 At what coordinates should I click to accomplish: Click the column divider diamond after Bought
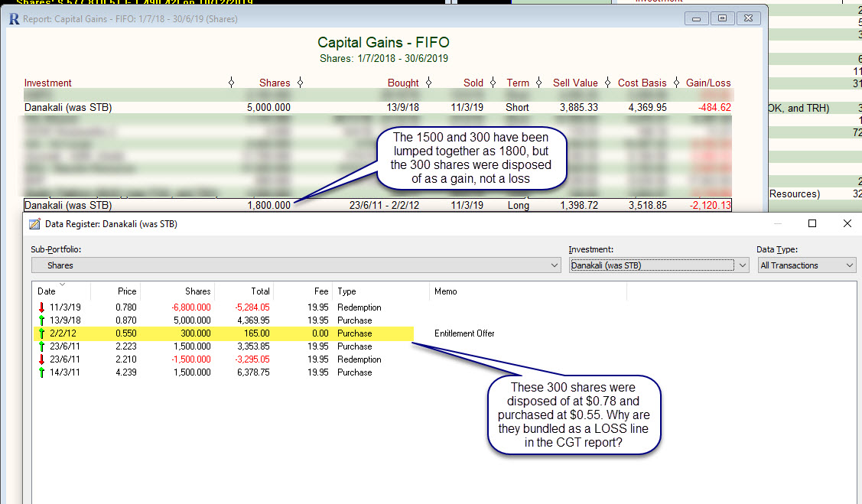(x=429, y=83)
